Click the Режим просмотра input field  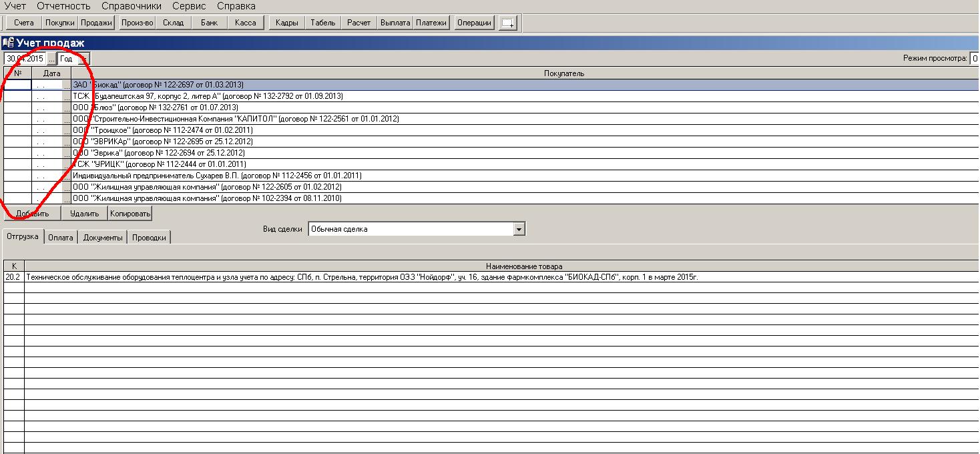tap(974, 59)
